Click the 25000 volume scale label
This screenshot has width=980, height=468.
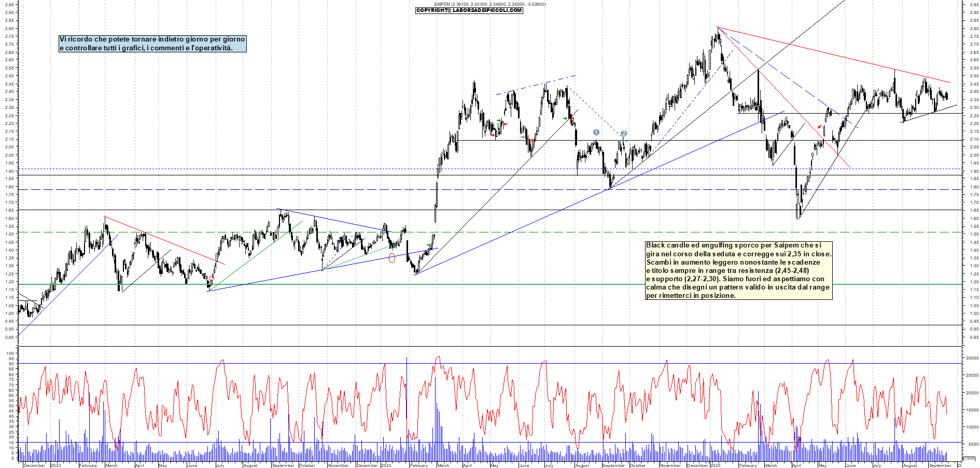pyautogui.click(x=972, y=375)
